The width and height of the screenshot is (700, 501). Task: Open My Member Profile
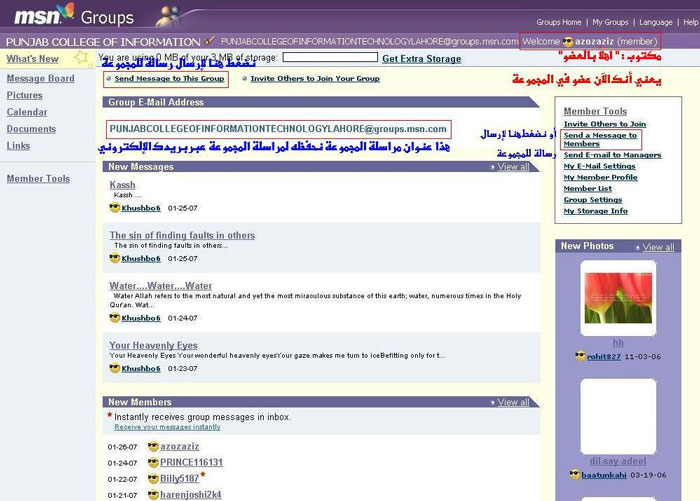[600, 177]
